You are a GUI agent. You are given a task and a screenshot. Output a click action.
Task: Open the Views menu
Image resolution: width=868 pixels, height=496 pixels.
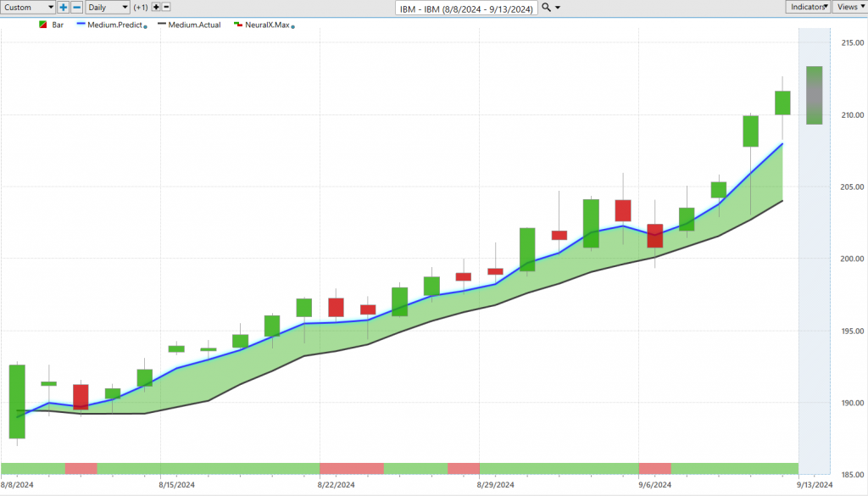(x=850, y=7)
